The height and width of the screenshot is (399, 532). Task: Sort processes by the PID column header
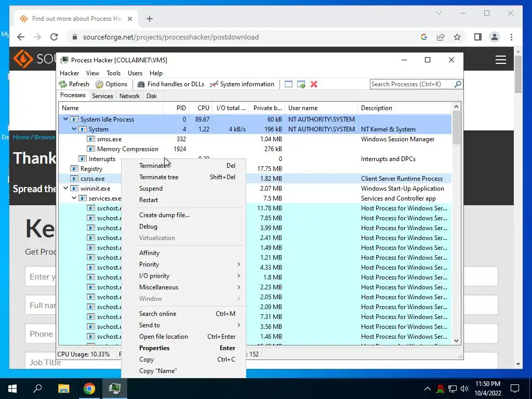[176, 108]
